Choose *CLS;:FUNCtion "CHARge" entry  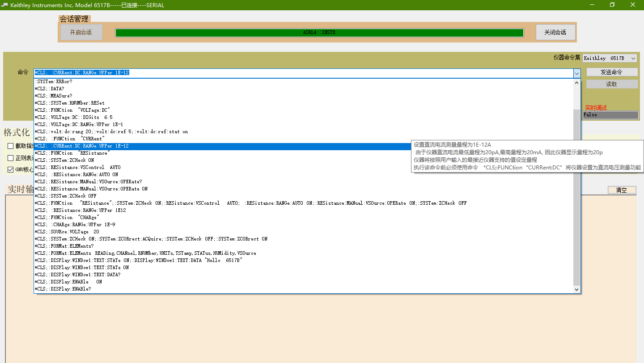pyautogui.click(x=304, y=217)
